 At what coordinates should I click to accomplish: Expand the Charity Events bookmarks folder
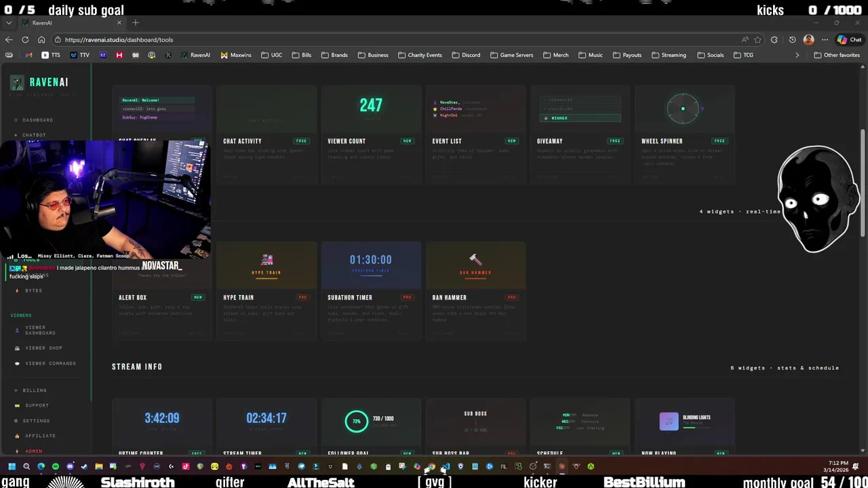tap(420, 55)
